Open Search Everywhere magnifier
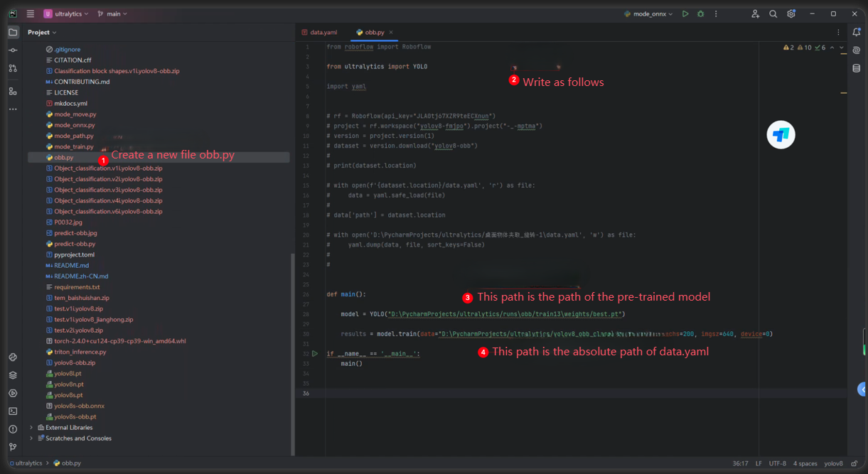The height and width of the screenshot is (474, 868). (773, 14)
